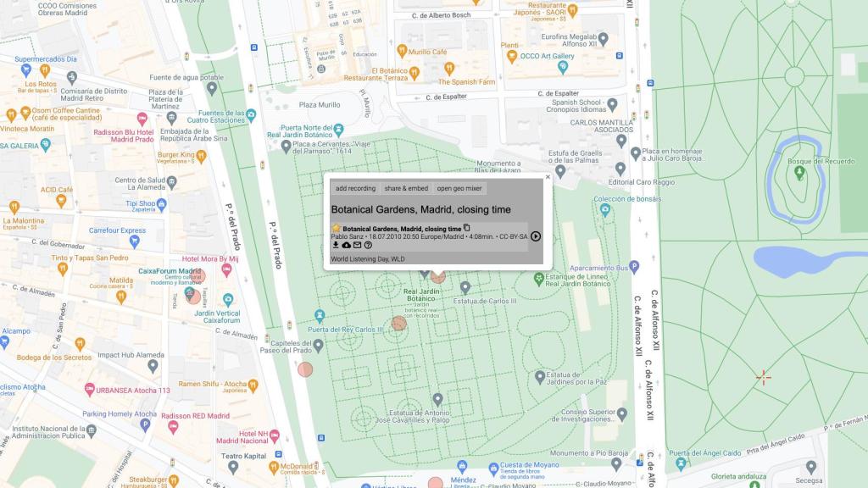The image size is (868, 488).
Task: Click the Eurofins Megalab Alfonso XII pin
Action: click(604, 39)
